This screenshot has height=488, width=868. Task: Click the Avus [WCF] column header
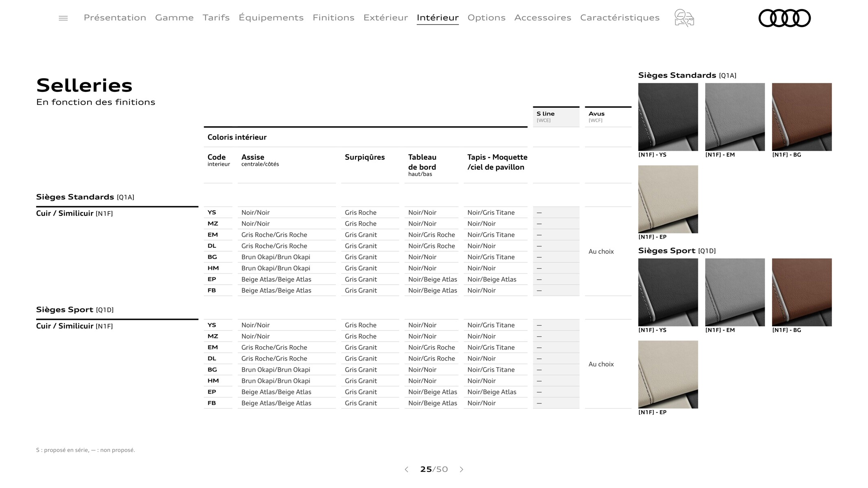608,117
